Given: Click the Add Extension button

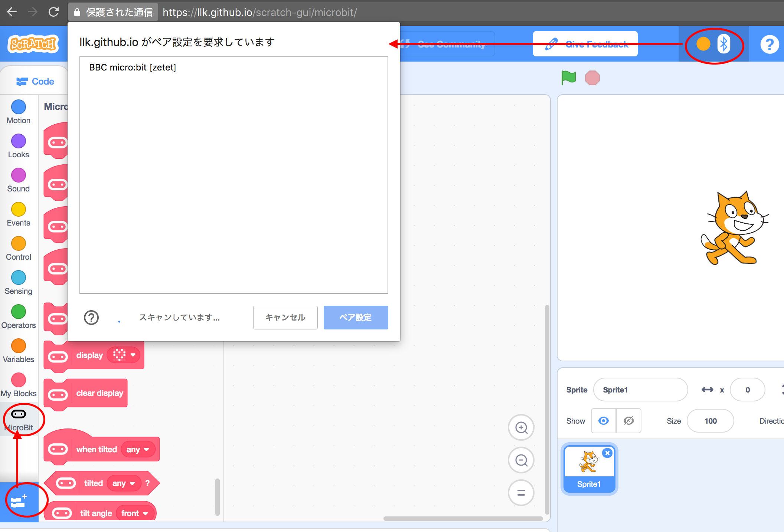Looking at the screenshot, I should point(19,501).
